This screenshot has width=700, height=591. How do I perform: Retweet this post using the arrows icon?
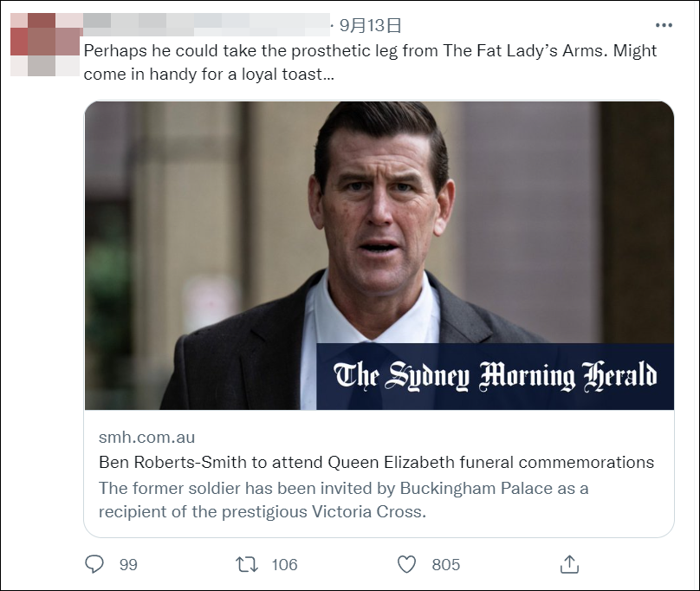[247, 564]
